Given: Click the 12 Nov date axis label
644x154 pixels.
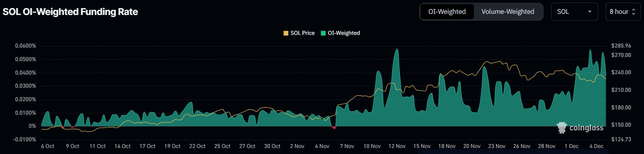Looking at the screenshot, I should pyautogui.click(x=397, y=146).
